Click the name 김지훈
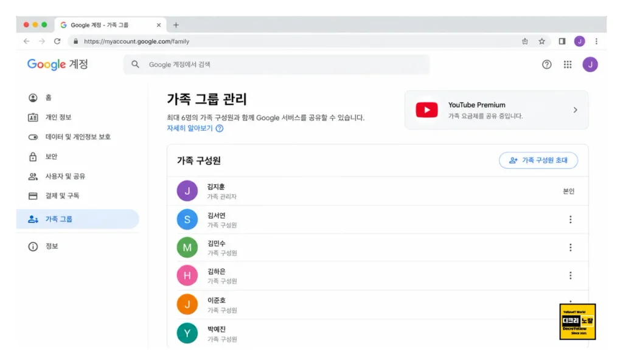 [x=216, y=187]
